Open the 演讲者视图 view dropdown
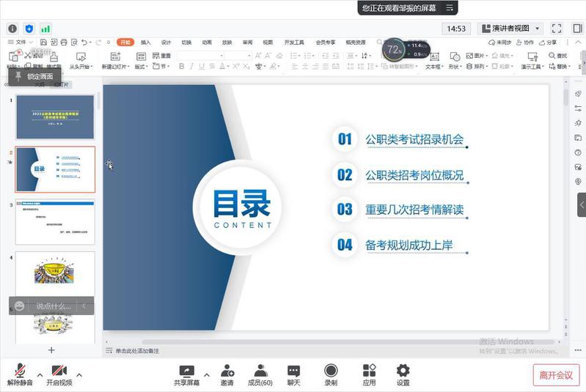Screen dimensions: 586x392 coord(510,29)
